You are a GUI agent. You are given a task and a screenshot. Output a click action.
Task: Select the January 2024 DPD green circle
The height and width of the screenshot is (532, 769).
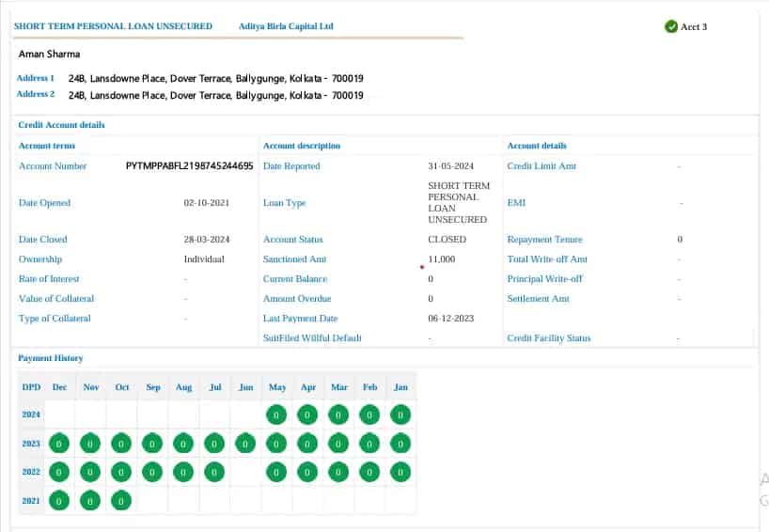click(x=400, y=415)
